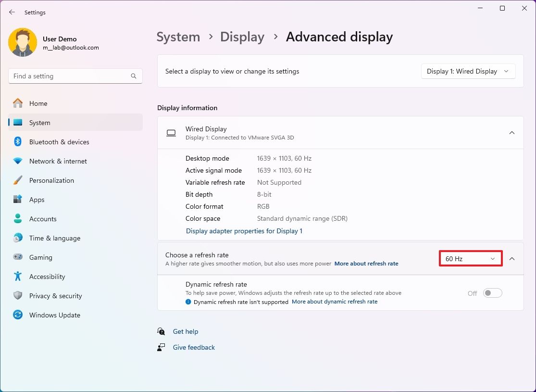Image resolution: width=536 pixels, height=392 pixels.
Task: Open the 60 Hz refresh rate dropdown
Action: pos(470,258)
